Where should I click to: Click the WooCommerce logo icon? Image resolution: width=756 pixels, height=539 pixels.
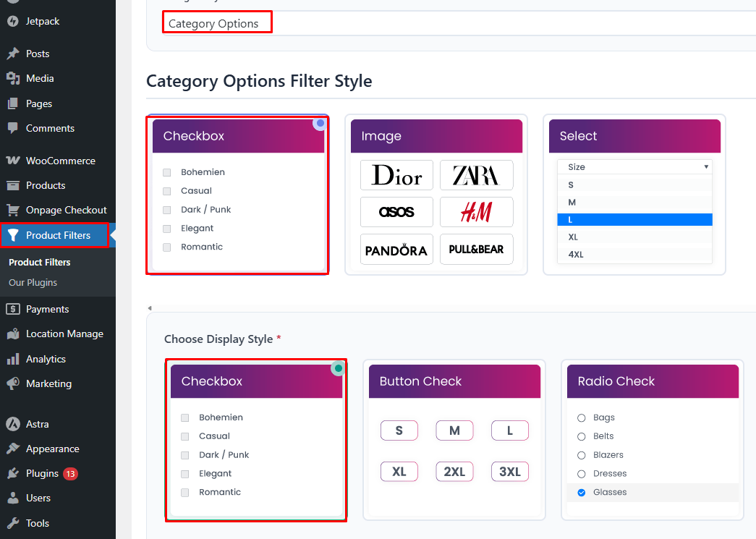point(13,161)
